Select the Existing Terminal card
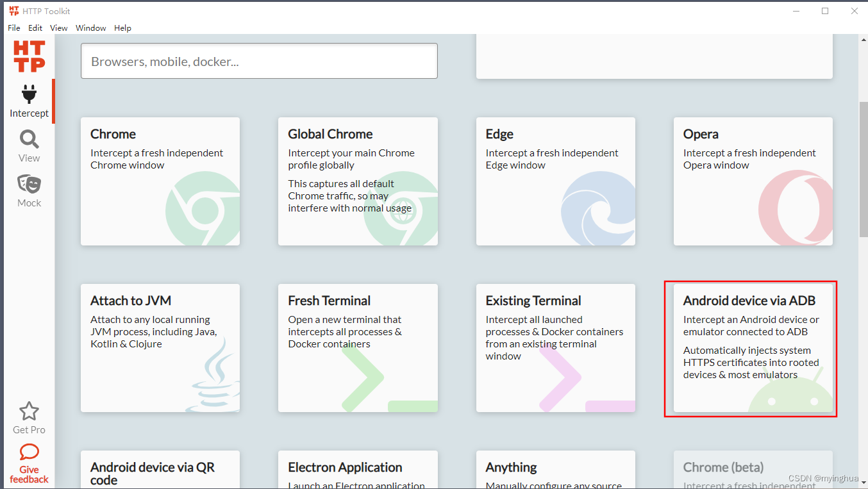The width and height of the screenshot is (868, 489). pyautogui.click(x=556, y=348)
